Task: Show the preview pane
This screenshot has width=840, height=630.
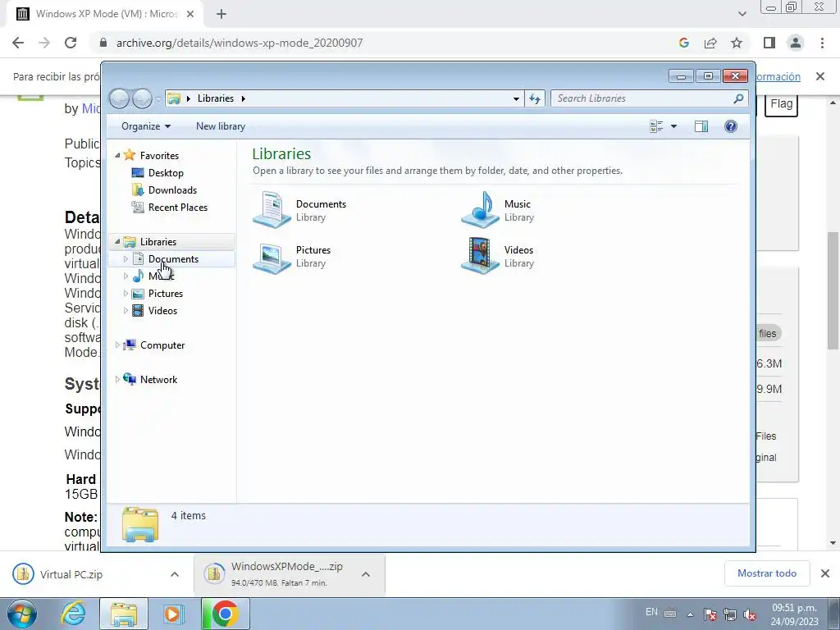Action: click(701, 126)
